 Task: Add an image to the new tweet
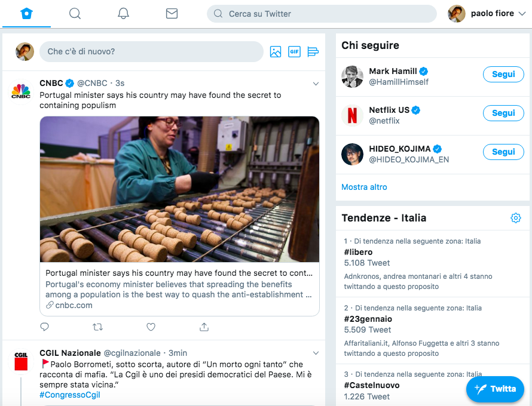(275, 52)
